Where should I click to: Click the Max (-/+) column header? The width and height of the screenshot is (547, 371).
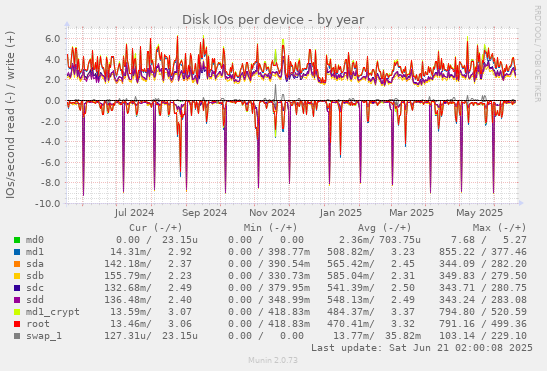pos(499,228)
